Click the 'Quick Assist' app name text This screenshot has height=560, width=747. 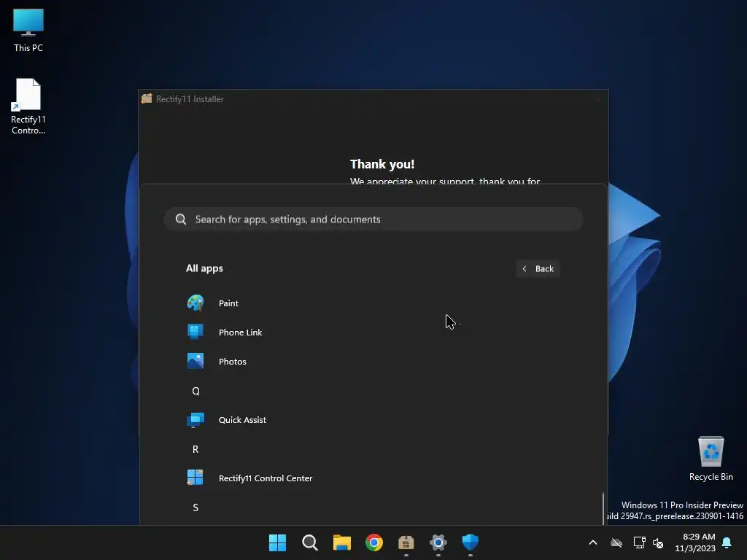coord(242,419)
